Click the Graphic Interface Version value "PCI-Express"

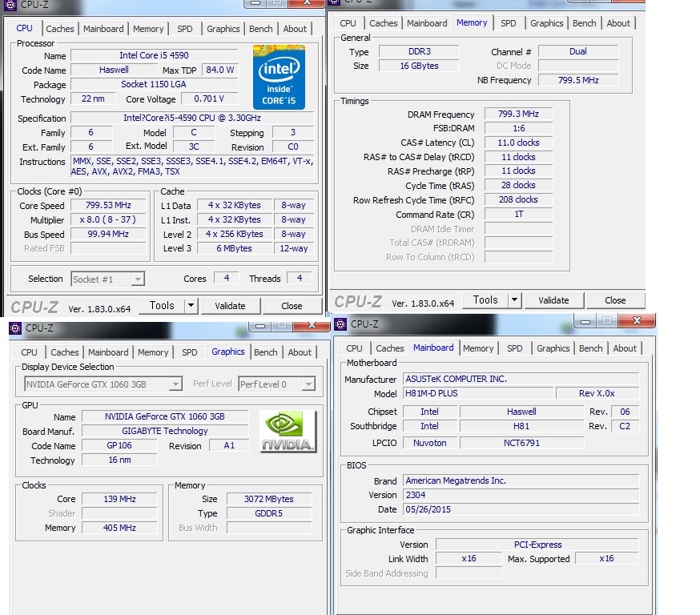pos(537,545)
